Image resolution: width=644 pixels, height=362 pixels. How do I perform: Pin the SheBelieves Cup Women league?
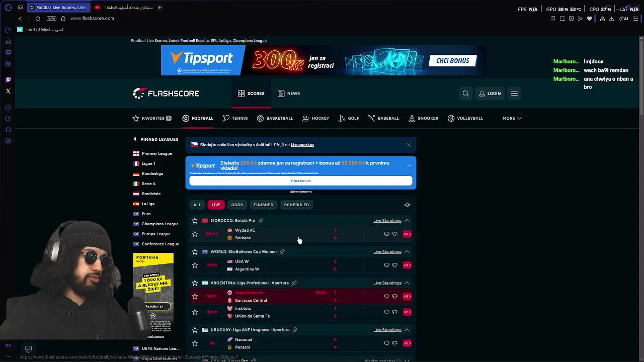282,252
